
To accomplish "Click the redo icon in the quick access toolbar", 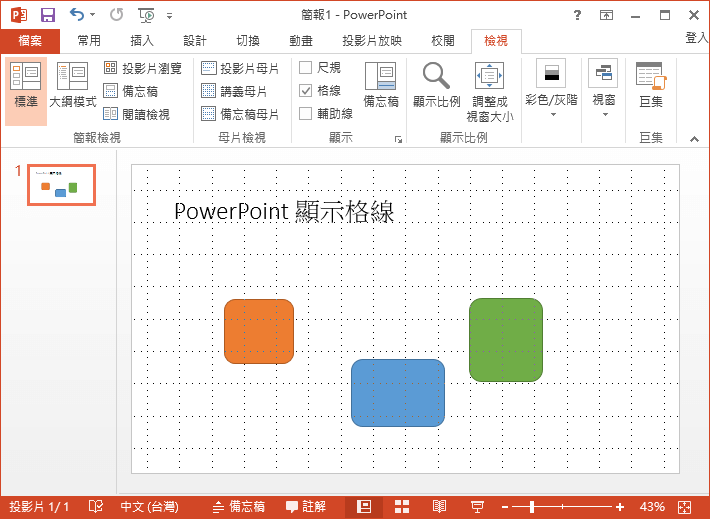I will (x=116, y=15).
